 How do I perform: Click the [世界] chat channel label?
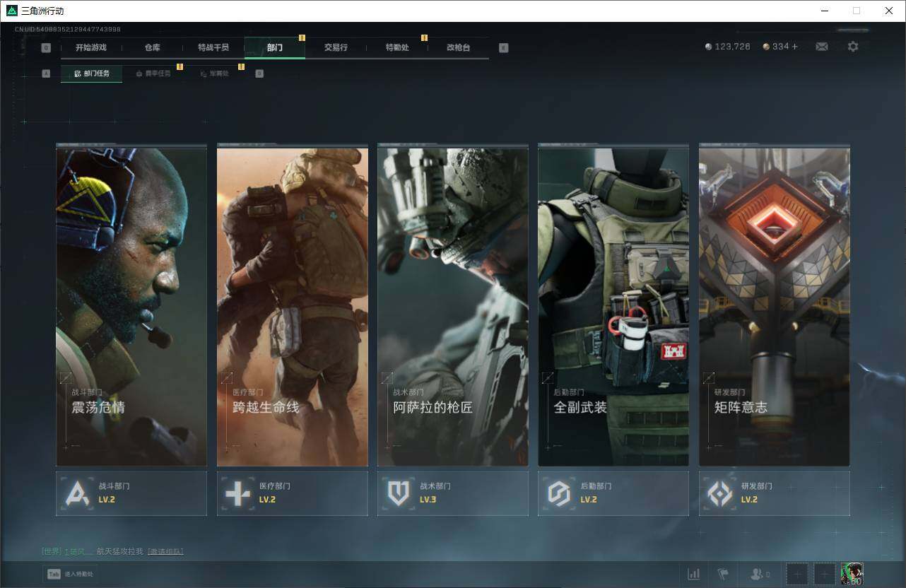pyautogui.click(x=52, y=551)
